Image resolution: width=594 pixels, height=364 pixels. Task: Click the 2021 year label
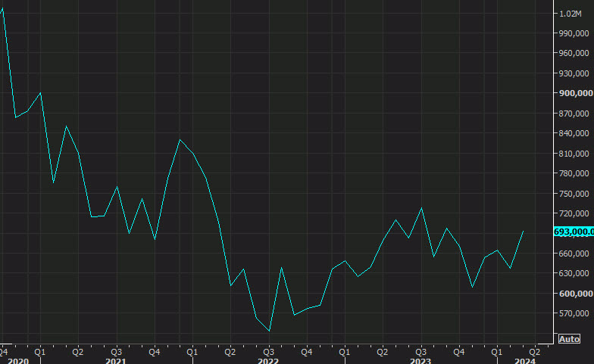coord(115,361)
